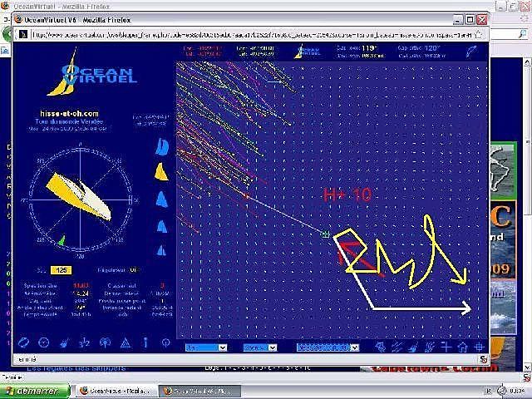
Task: Select the spinnaker sail icon, topmost in sail column
Action: [x=162, y=147]
